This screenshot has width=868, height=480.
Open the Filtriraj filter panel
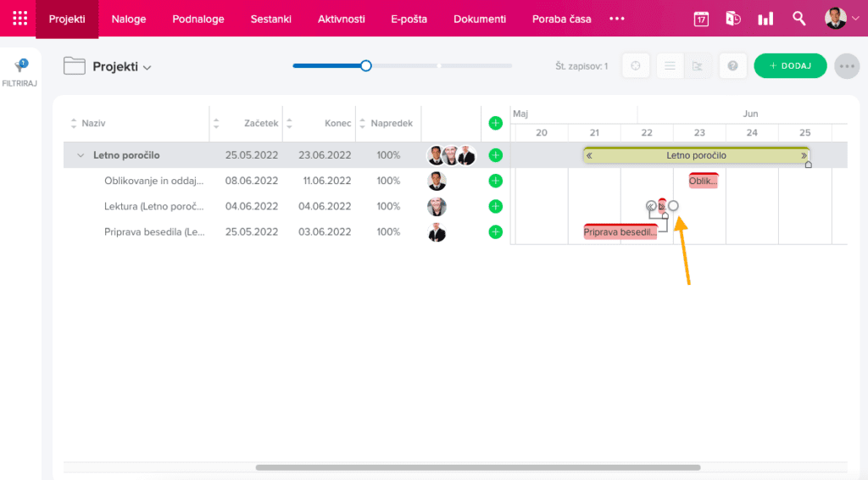pos(19,72)
